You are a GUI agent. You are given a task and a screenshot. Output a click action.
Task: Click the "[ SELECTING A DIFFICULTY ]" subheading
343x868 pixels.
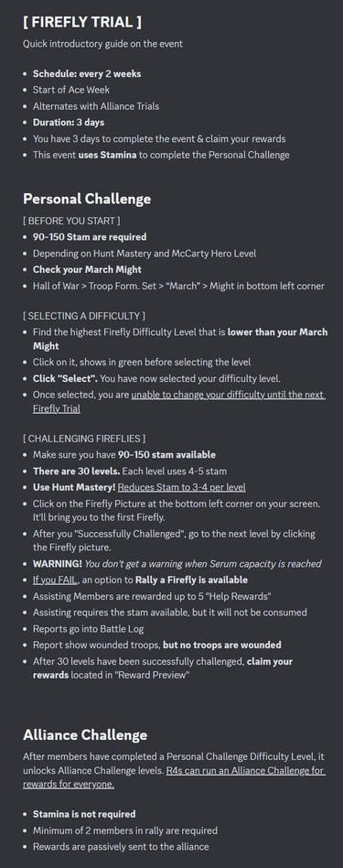[x=84, y=316]
